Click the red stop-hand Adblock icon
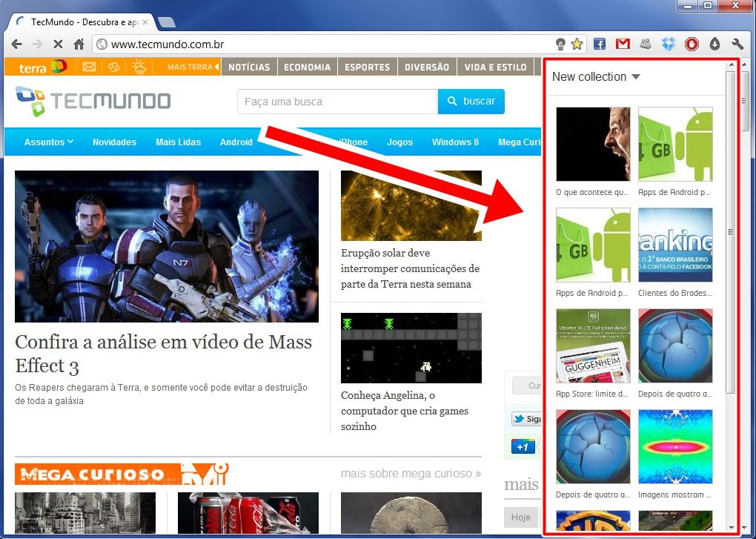The image size is (756, 539). (x=692, y=44)
